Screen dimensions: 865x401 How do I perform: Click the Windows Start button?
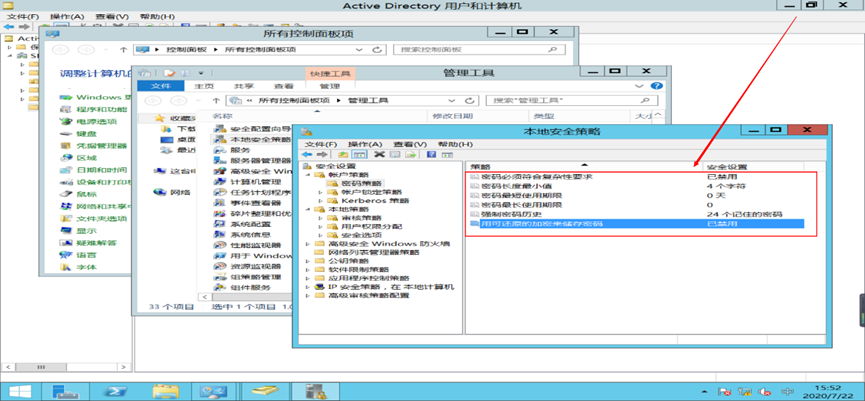click(20, 391)
